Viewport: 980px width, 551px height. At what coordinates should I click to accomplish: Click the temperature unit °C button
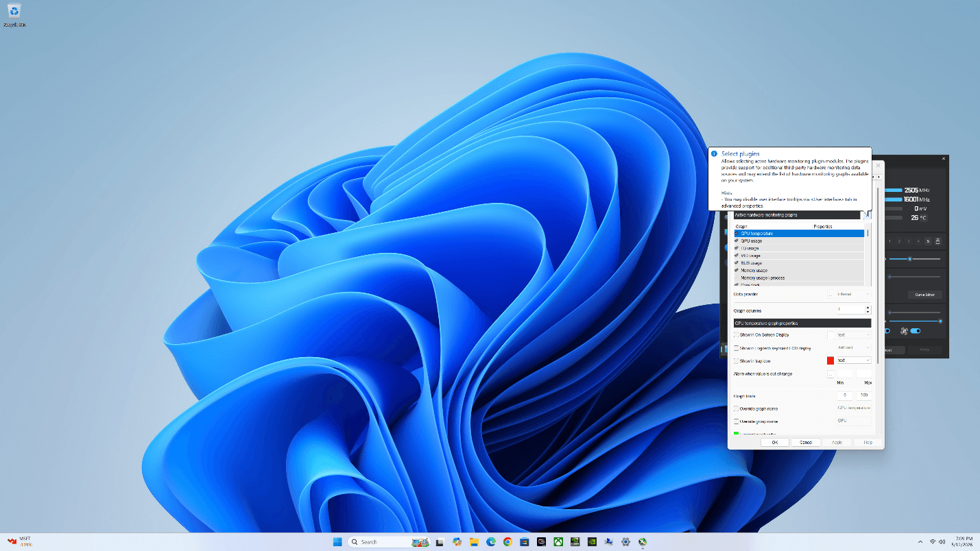(923, 218)
